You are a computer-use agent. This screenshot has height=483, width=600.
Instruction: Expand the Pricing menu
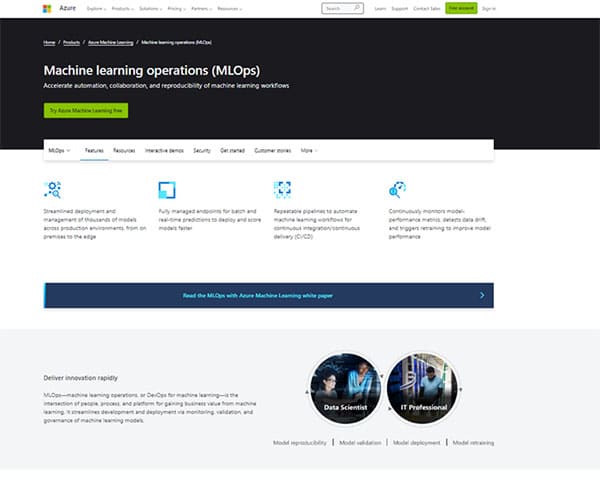point(176,8)
